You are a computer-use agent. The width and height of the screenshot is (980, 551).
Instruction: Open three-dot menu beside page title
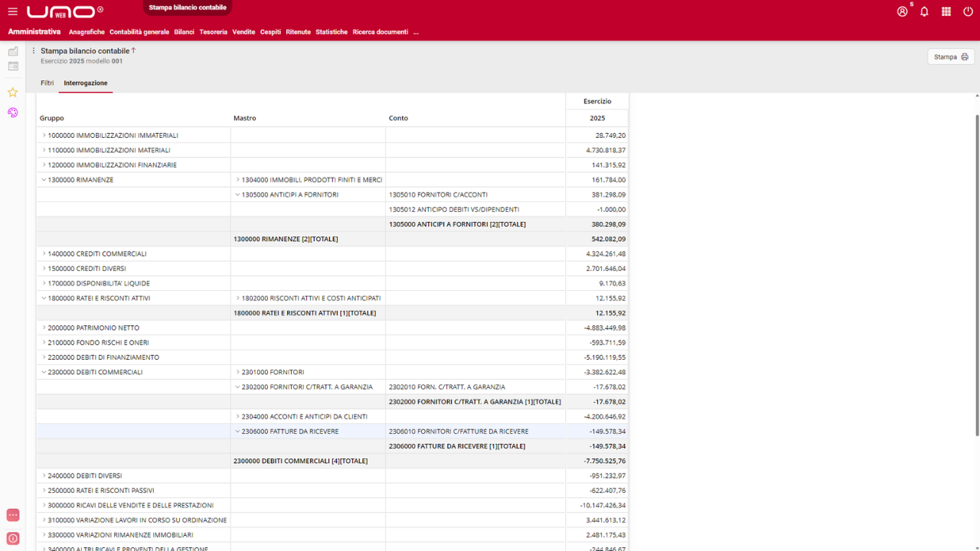pos(34,51)
